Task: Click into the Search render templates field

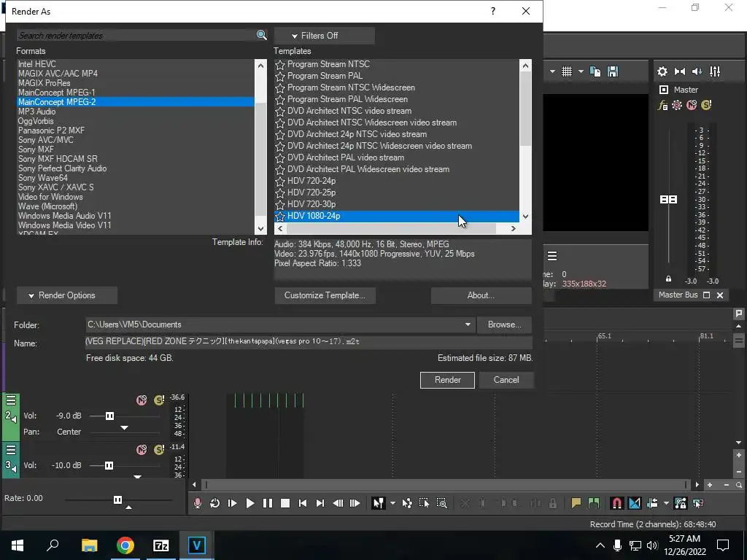Action: [136, 35]
